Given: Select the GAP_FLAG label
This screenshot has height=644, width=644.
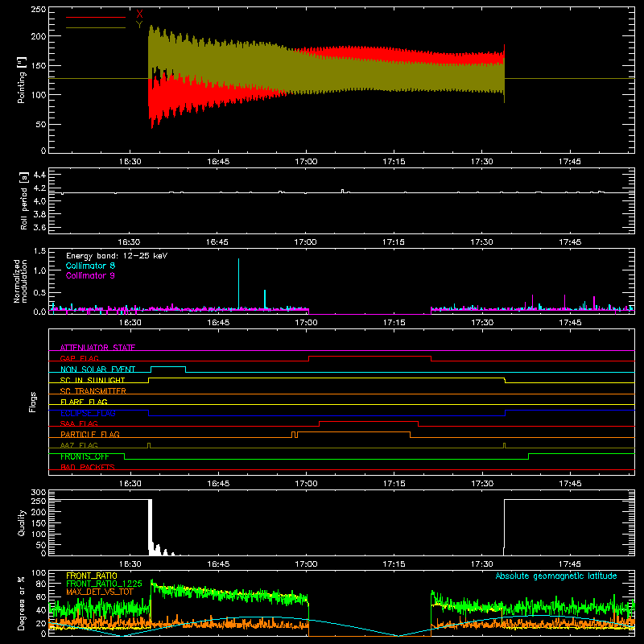Looking at the screenshot, I should [x=79, y=358].
